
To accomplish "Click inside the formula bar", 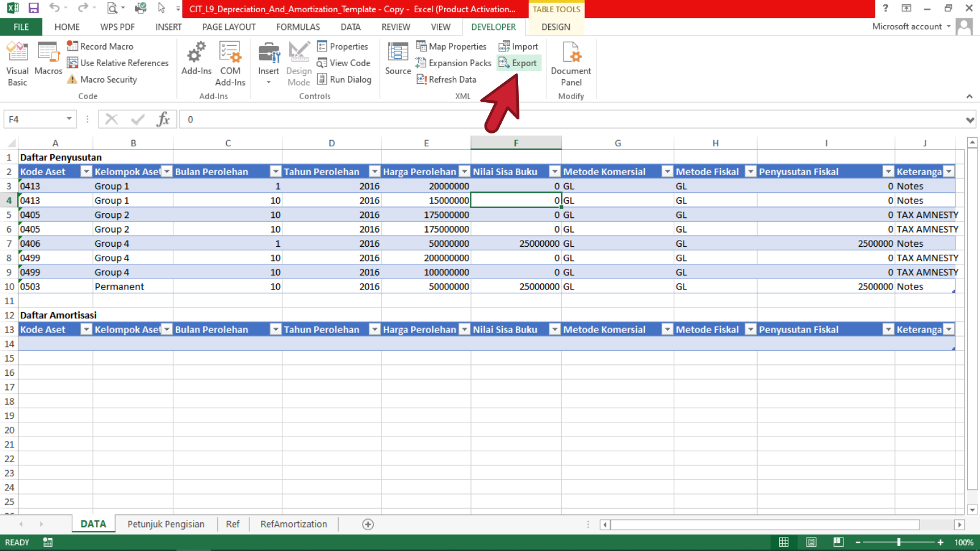I will click(551, 119).
